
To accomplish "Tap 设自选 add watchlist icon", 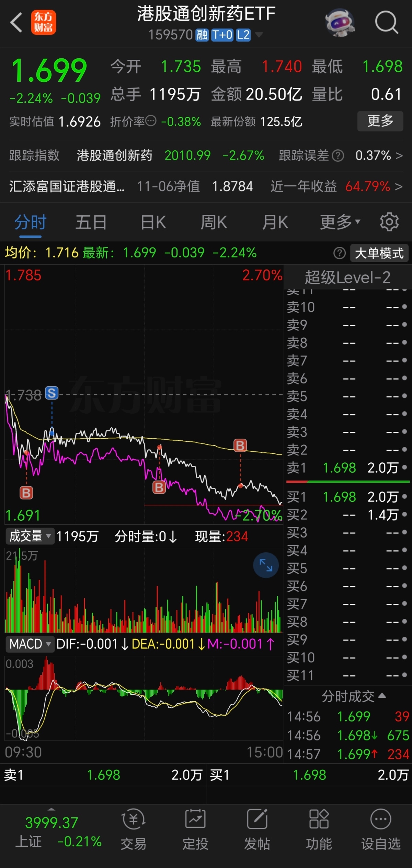I will (x=381, y=829).
